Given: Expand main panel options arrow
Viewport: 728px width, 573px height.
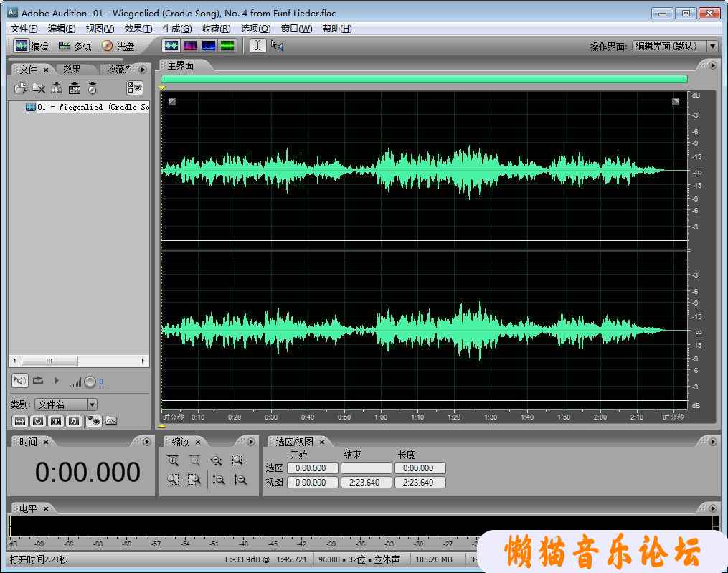Looking at the screenshot, I should (x=713, y=65).
